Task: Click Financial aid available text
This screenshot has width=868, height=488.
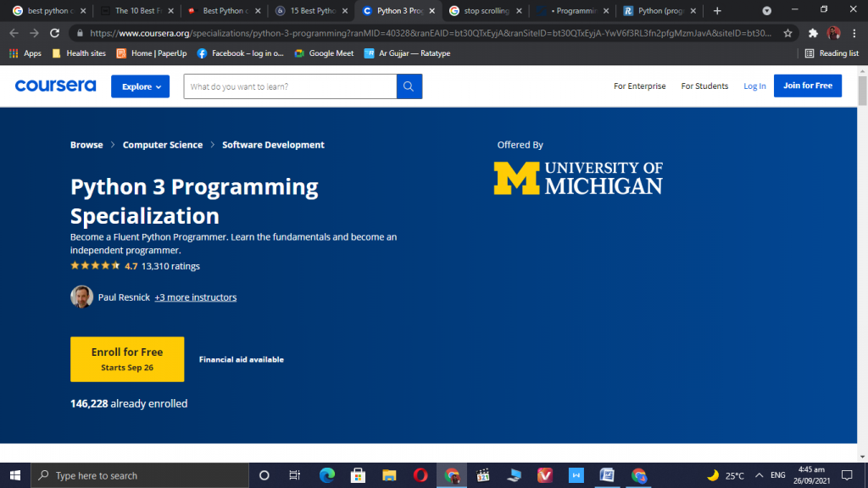Action: (242, 359)
